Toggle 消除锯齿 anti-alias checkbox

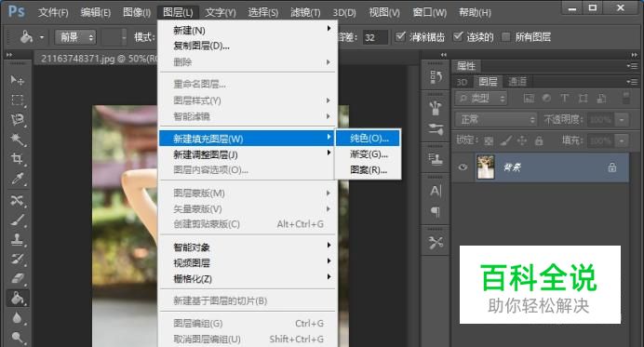pyautogui.click(x=400, y=36)
